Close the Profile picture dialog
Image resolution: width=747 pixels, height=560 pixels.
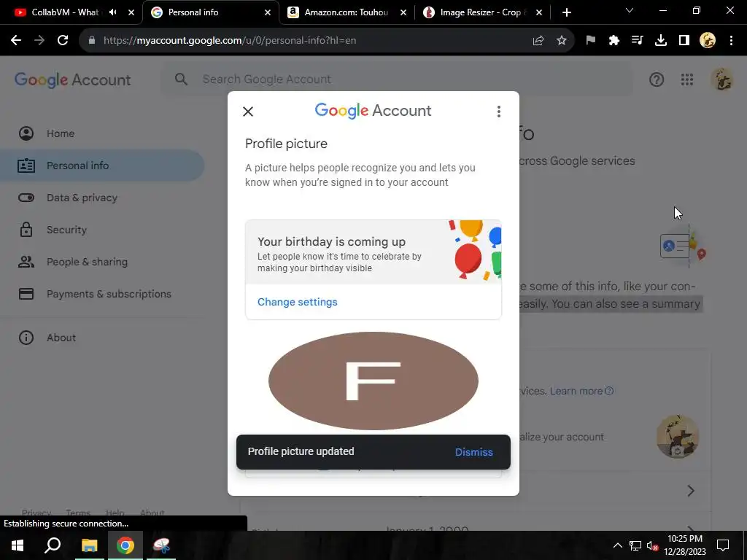coord(248,112)
